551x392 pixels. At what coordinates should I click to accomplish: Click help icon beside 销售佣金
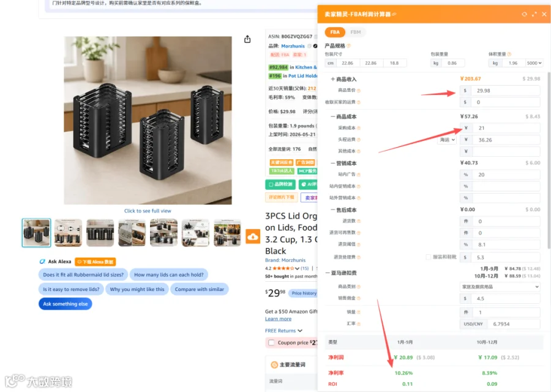(x=359, y=298)
